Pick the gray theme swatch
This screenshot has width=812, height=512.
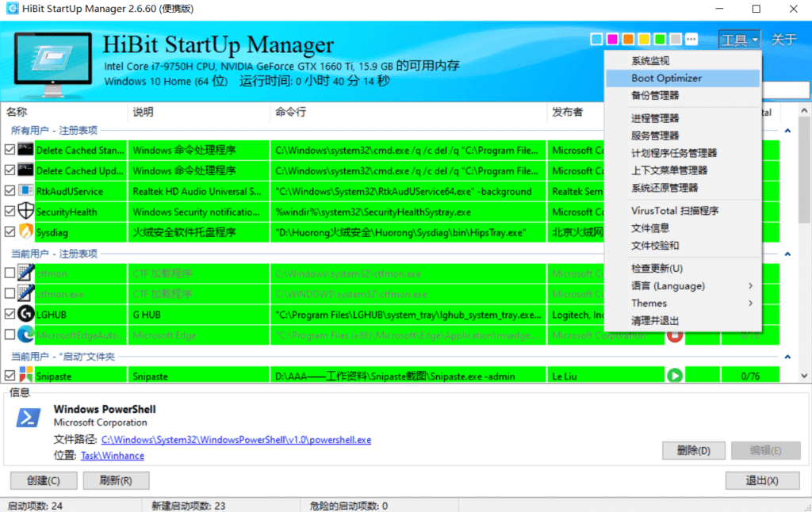[676, 39]
